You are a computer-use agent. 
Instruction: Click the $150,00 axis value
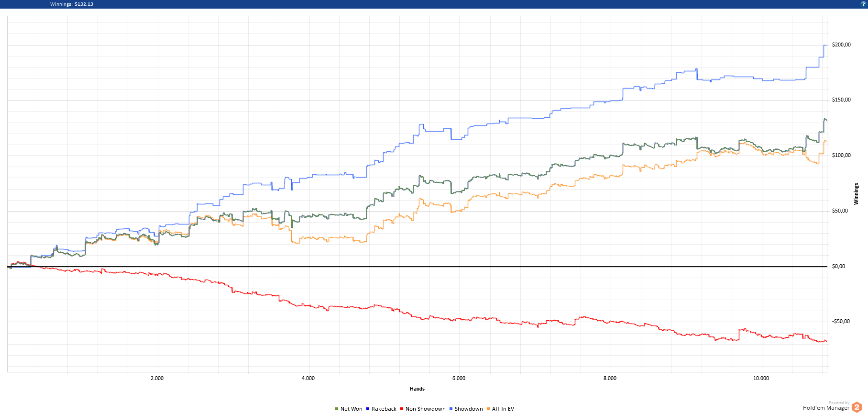[x=841, y=100]
